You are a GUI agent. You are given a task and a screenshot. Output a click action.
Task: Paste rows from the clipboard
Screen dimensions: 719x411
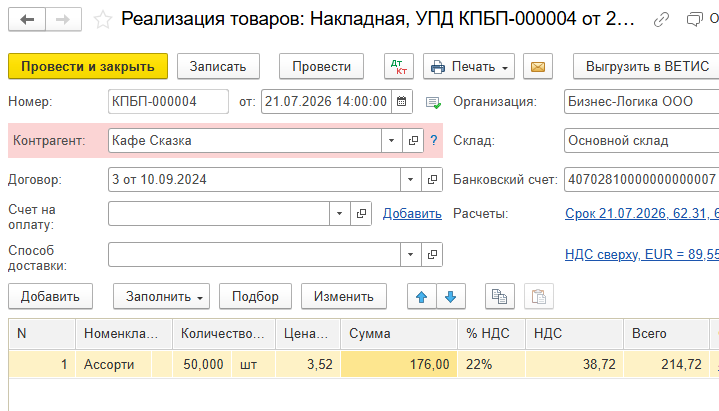(x=539, y=296)
